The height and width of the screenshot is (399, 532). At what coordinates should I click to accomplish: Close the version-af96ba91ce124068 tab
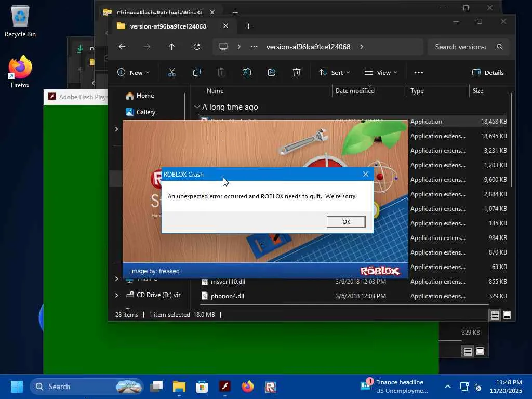coord(225,26)
